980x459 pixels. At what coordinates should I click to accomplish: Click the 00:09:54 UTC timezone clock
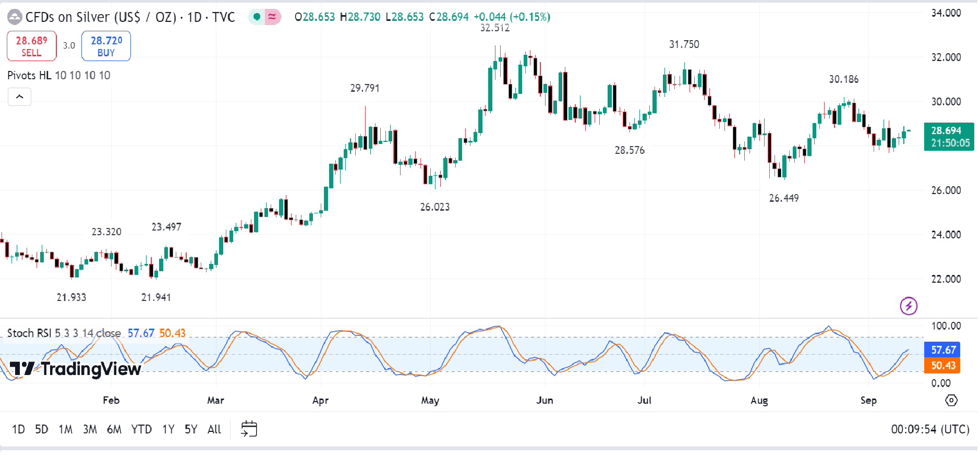[929, 429]
